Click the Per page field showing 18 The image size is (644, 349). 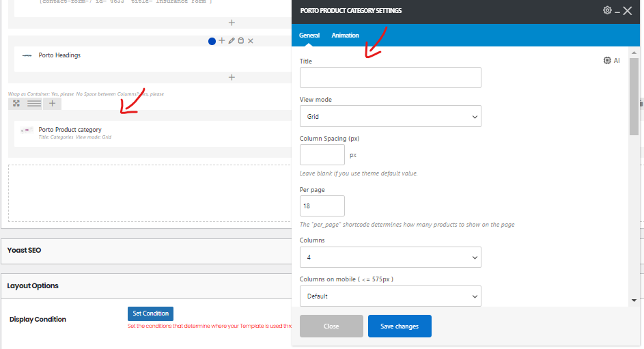click(x=322, y=206)
